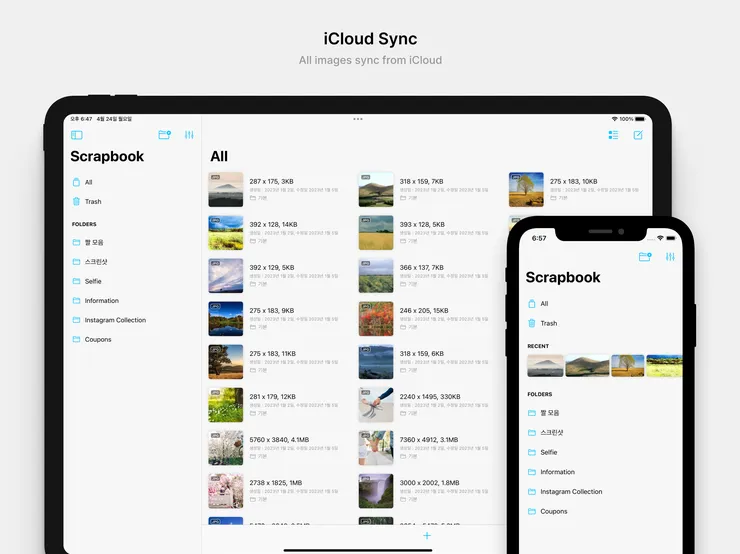
Task: Click the 5760 x 3840, 4.1MB label text
Action: click(x=279, y=439)
